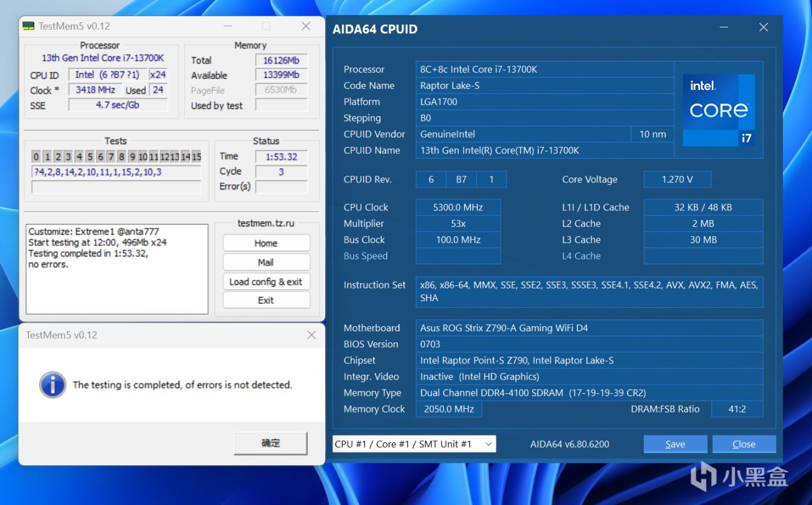Screen dimensions: 812x505
Task: Click the Time value 1:53.32
Action: tap(281, 157)
